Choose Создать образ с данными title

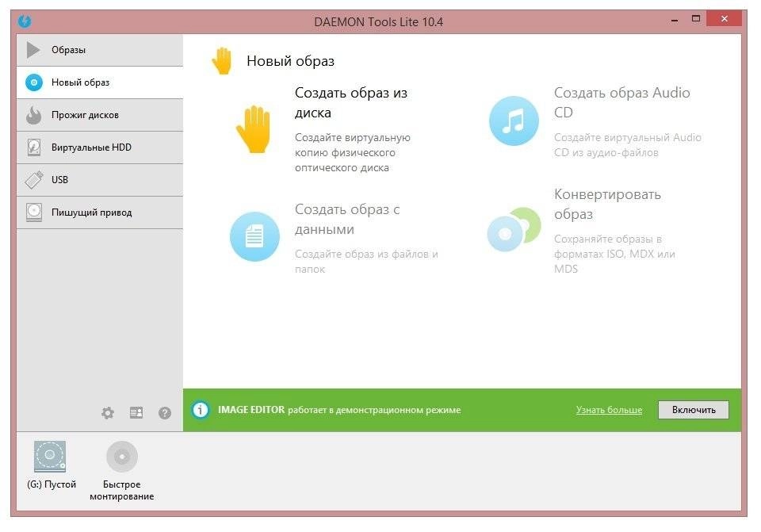pos(347,219)
